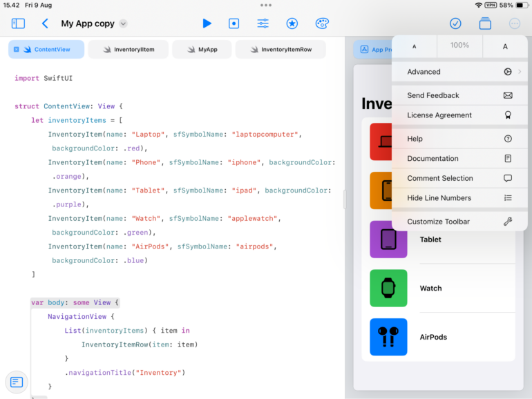Open the library stack icon

pyautogui.click(x=485, y=23)
